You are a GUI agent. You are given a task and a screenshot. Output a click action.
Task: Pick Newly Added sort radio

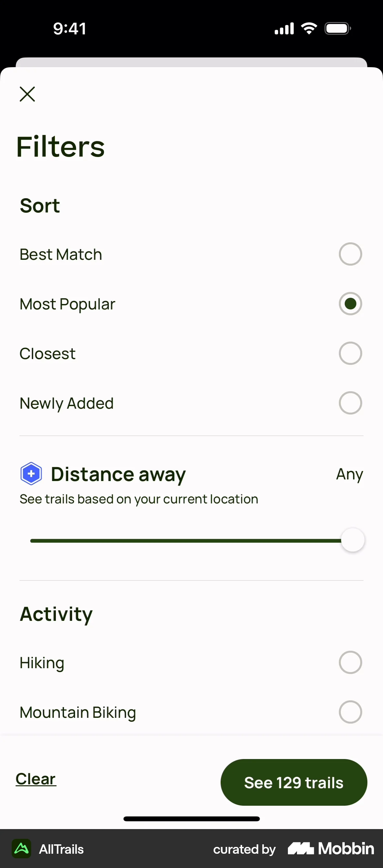pyautogui.click(x=350, y=403)
